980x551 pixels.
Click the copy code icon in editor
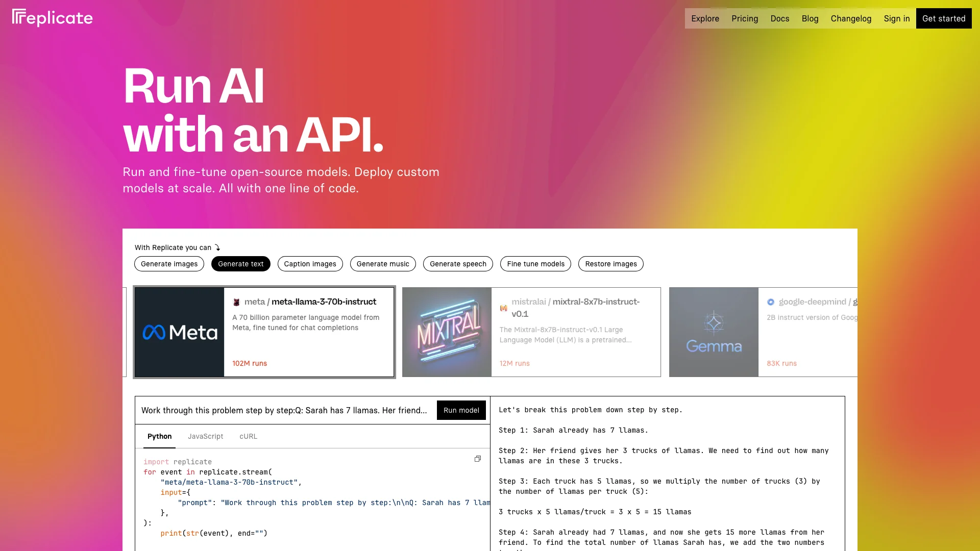pyautogui.click(x=477, y=459)
